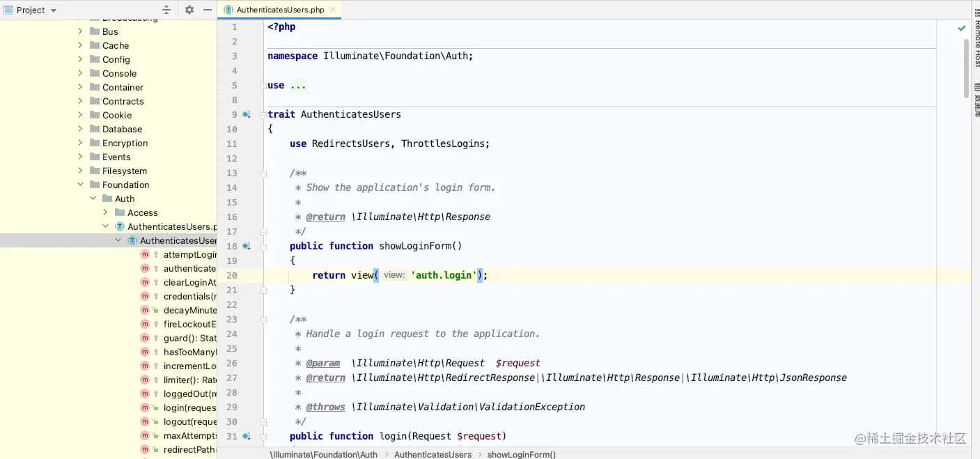Open the Remote Host side tab
Image resolution: width=980 pixels, height=459 pixels.
coord(976,37)
